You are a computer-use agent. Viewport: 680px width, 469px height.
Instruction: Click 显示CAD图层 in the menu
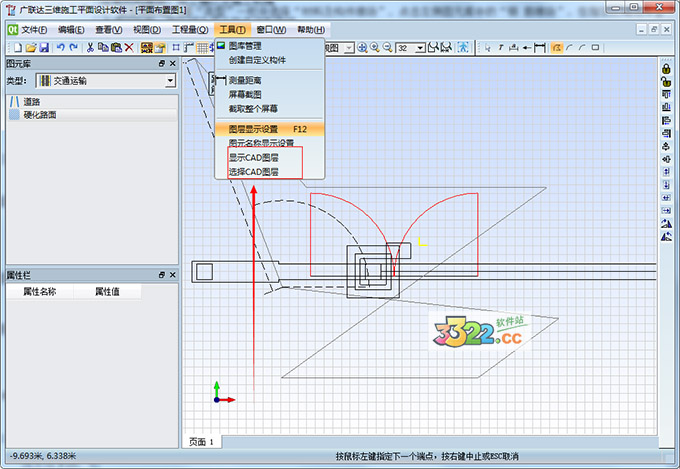tap(254, 158)
